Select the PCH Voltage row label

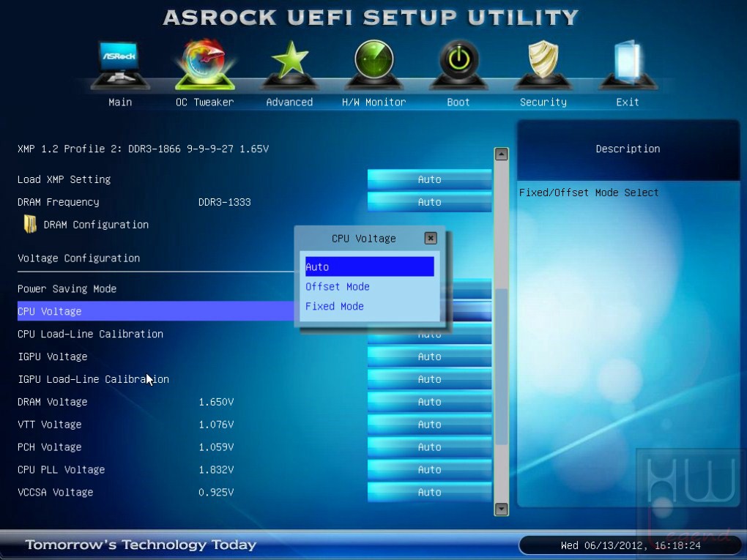coord(50,447)
